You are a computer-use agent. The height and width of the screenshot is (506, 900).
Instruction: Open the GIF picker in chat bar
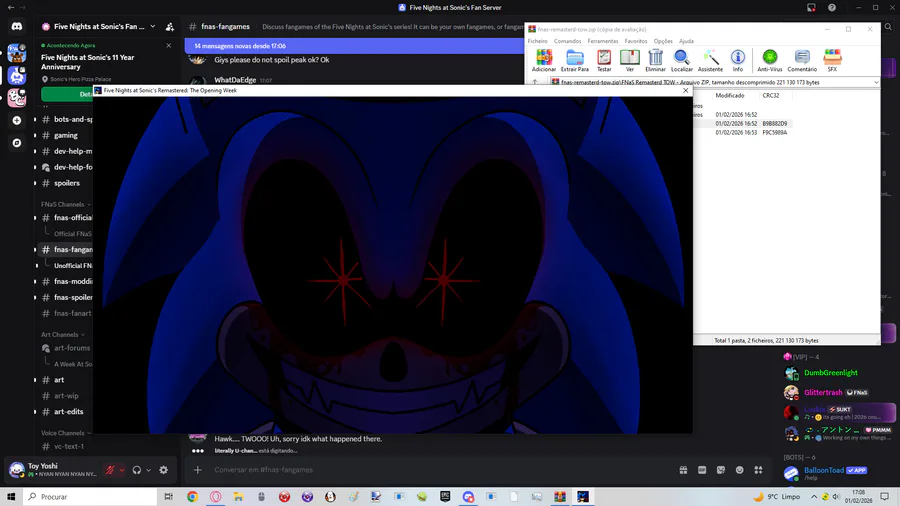coord(702,470)
